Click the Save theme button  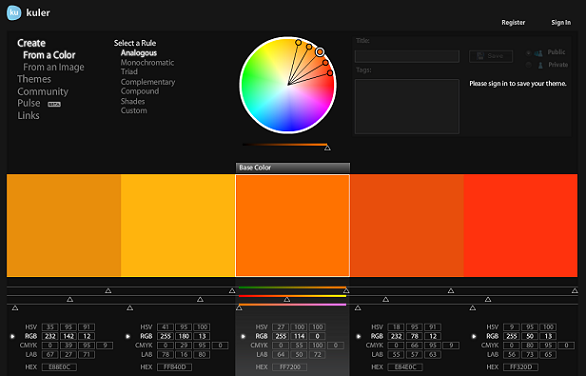coord(491,56)
